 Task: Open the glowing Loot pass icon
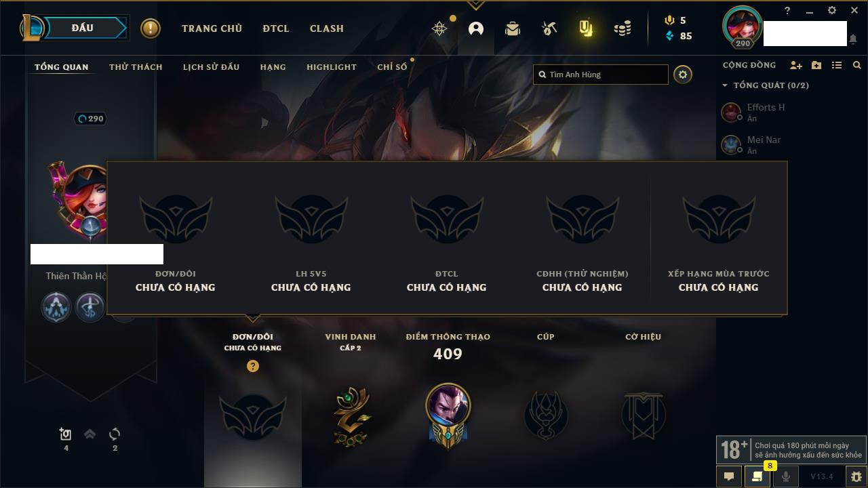pyautogui.click(x=586, y=28)
